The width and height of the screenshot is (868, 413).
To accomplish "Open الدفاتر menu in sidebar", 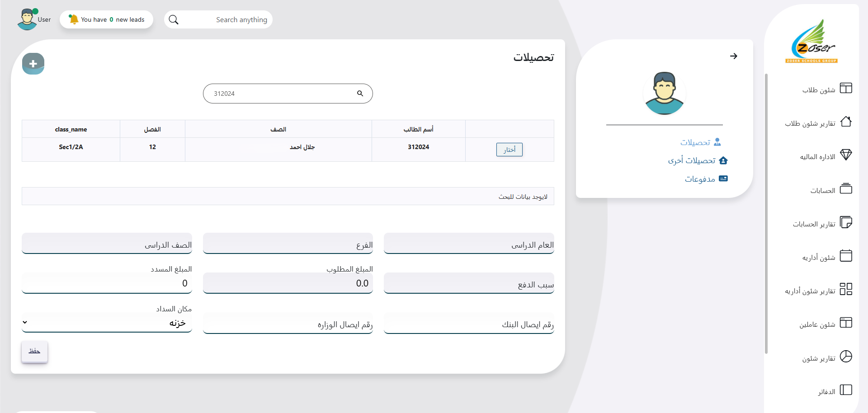I will pos(826,392).
